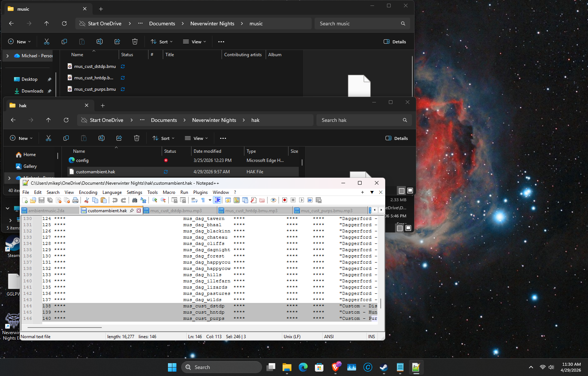This screenshot has height=376, width=588.
Task: Pin the customambient.hak tab
Action: [132, 210]
